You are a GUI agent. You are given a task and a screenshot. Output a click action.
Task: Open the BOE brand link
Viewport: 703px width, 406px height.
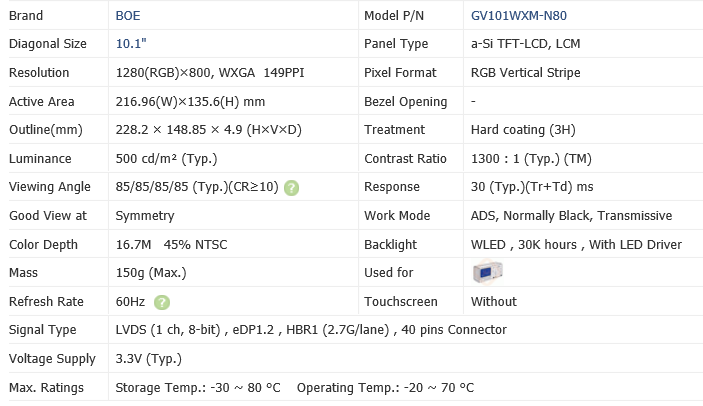[129, 16]
